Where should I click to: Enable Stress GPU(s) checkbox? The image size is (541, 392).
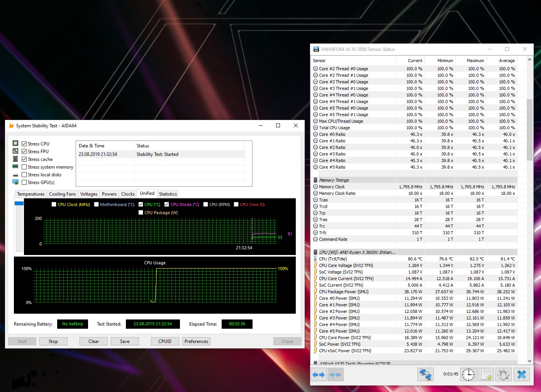coord(24,182)
